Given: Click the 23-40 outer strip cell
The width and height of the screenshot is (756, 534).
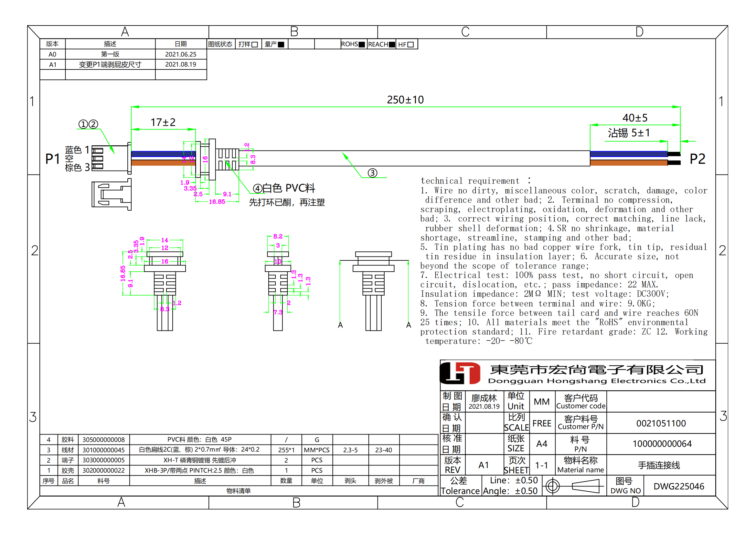Looking at the screenshot, I should [x=384, y=450].
